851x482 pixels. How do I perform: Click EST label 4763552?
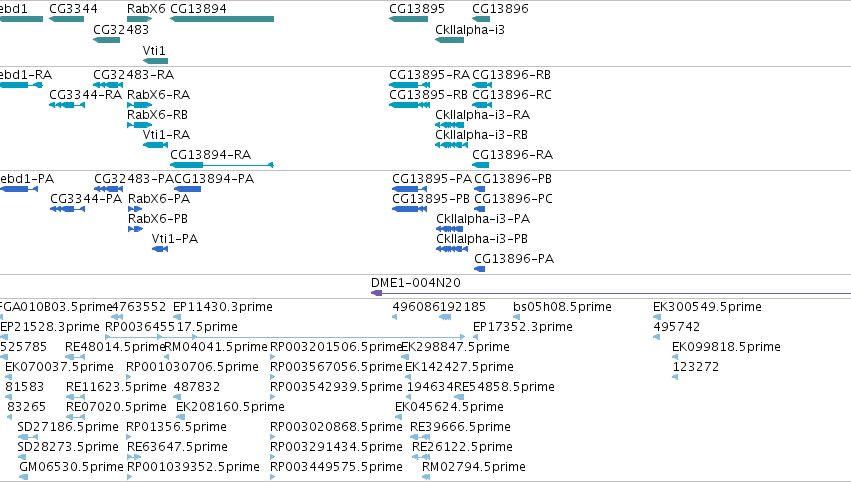[138, 307]
